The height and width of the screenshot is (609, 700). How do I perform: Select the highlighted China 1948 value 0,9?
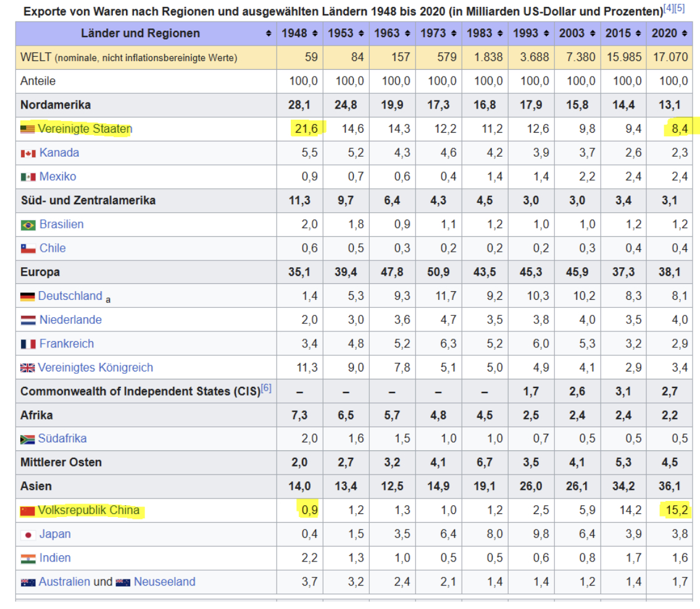point(310,510)
